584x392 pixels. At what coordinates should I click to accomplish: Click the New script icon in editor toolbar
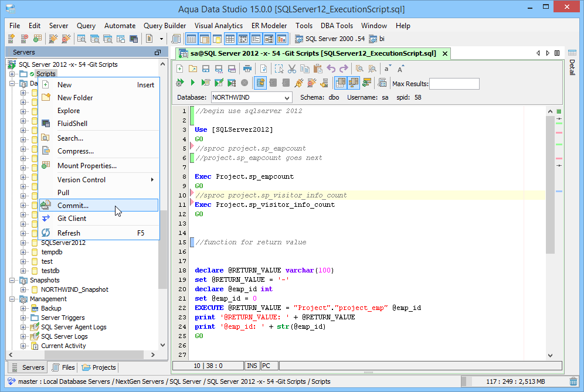180,69
